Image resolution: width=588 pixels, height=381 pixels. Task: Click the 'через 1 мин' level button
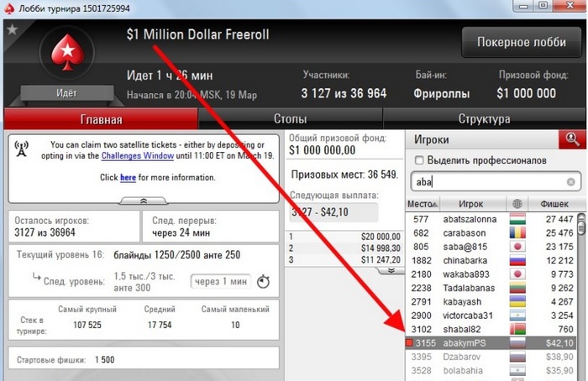tap(220, 281)
